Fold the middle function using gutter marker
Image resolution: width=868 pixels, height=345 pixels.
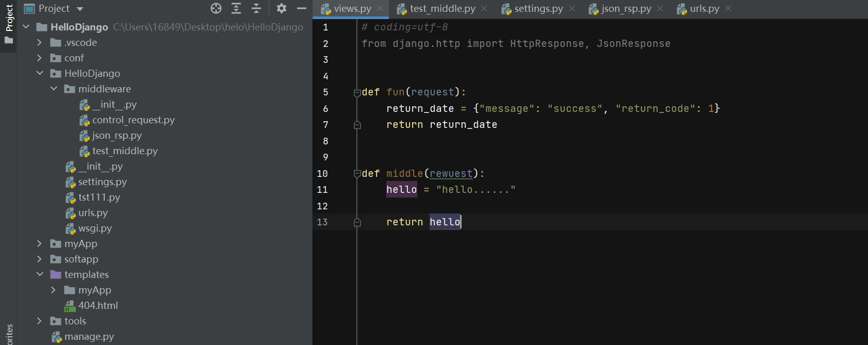pos(357,174)
